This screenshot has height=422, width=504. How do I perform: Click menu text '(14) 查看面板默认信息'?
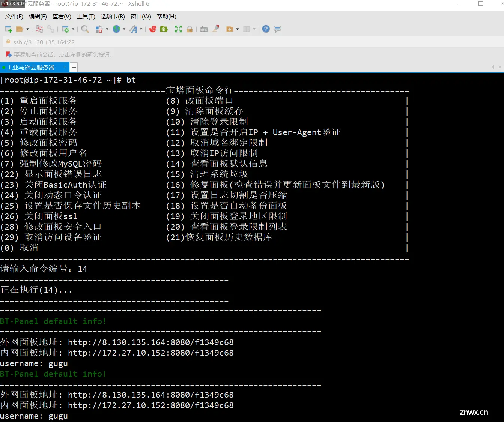tap(217, 164)
